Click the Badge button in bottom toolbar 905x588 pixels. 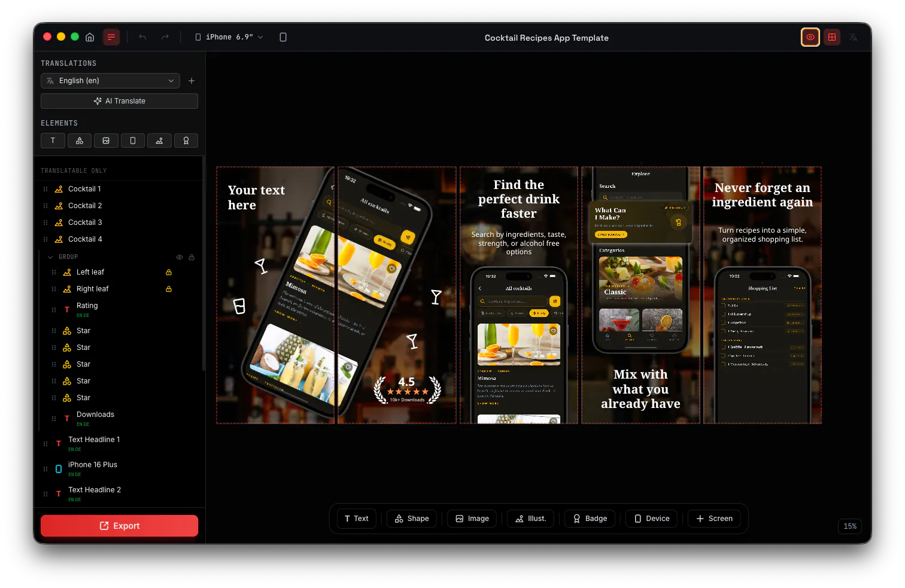[590, 519]
